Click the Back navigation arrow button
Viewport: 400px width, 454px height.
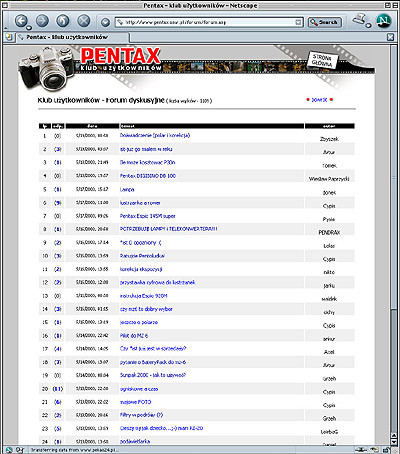point(21,21)
